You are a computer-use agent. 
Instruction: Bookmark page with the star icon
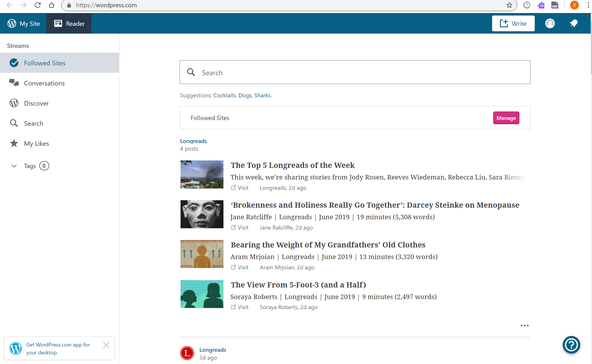(509, 5)
